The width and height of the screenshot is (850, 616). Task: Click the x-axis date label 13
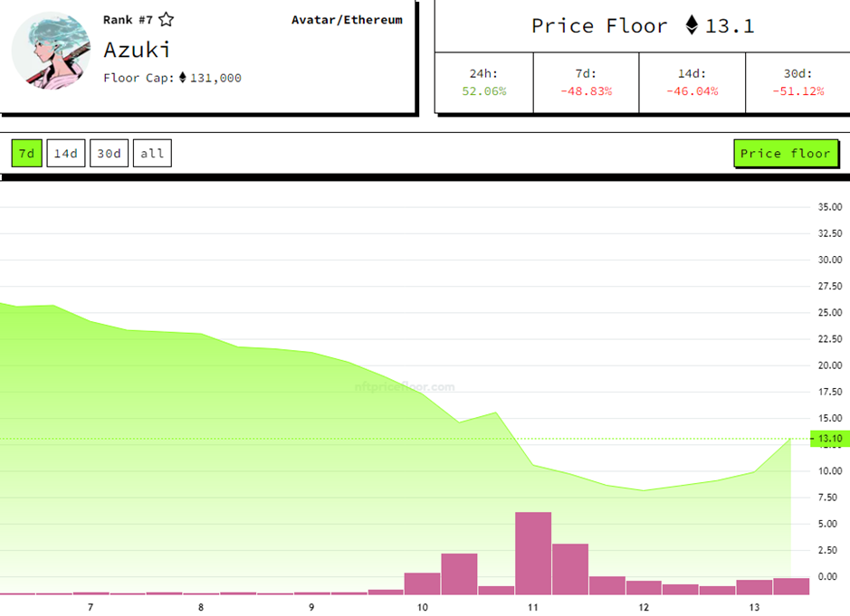[x=754, y=607]
